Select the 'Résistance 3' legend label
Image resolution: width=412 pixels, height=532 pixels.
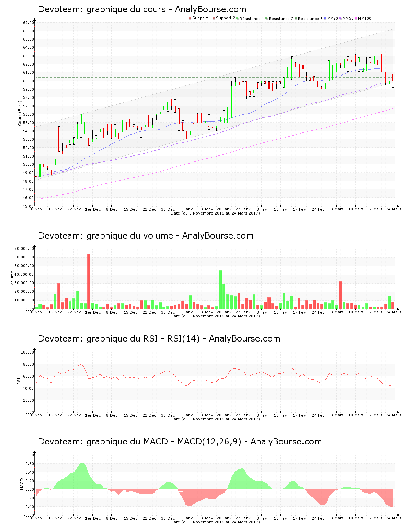point(310,18)
